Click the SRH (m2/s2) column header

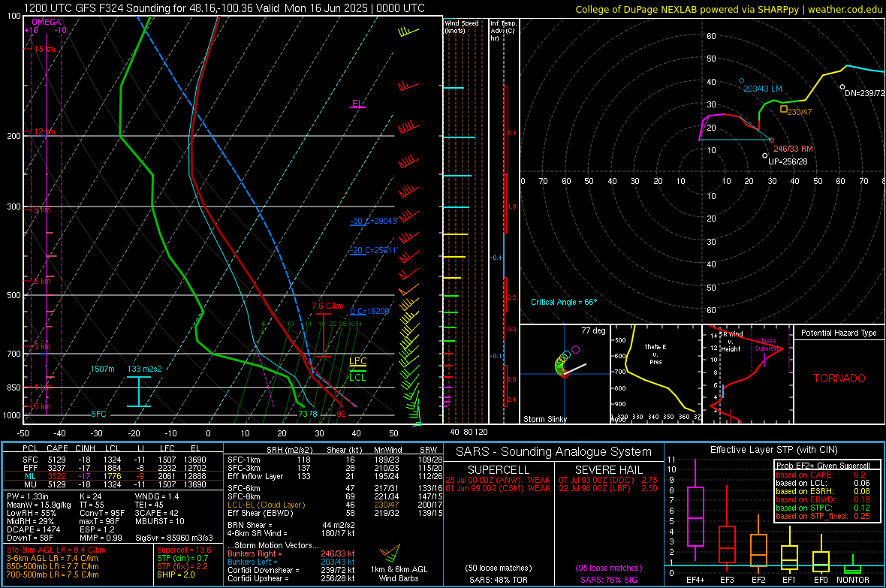click(x=288, y=450)
